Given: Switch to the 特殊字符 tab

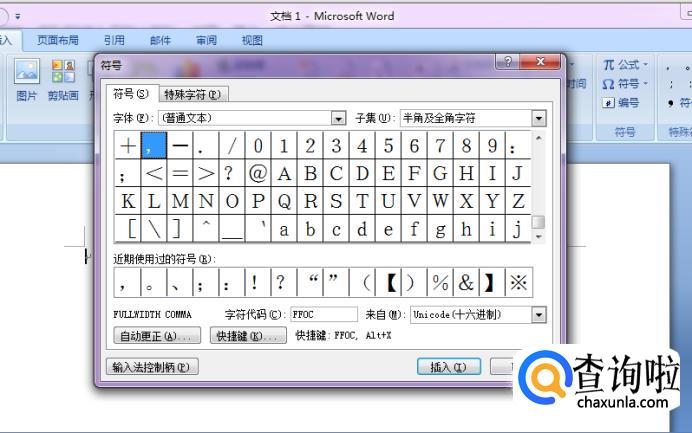Looking at the screenshot, I should point(193,94).
